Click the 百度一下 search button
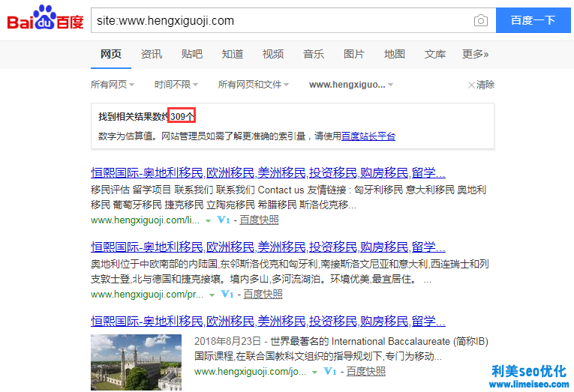The image size is (574, 392). (x=533, y=20)
